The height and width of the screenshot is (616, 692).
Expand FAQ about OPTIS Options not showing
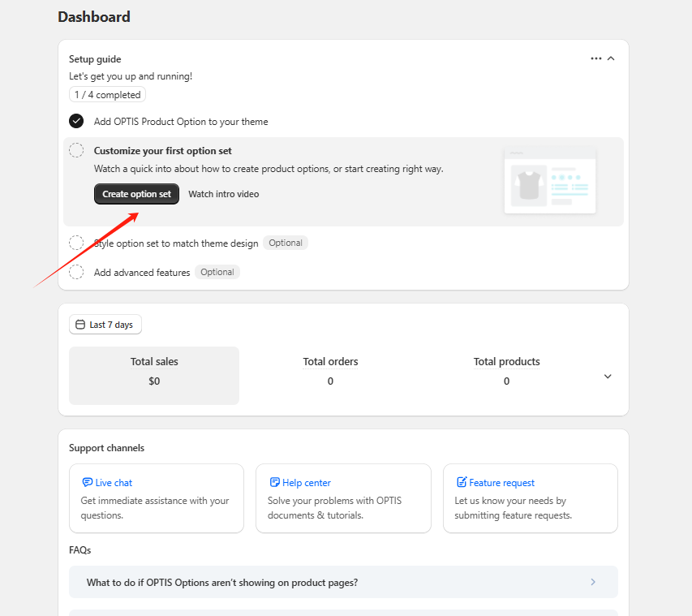point(343,582)
